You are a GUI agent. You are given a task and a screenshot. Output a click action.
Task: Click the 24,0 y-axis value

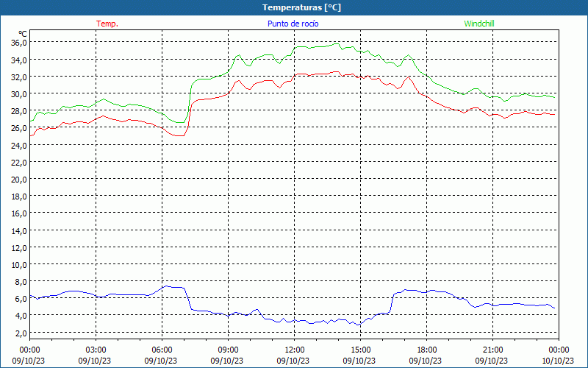pos(19,145)
